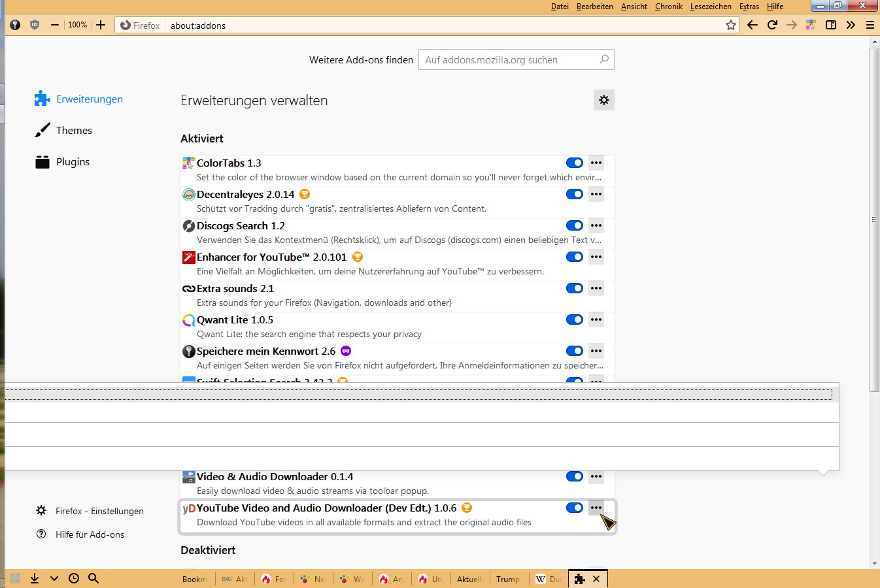Click the Extra sounds chain-link icon
The width and height of the screenshot is (880, 588).
[188, 288]
